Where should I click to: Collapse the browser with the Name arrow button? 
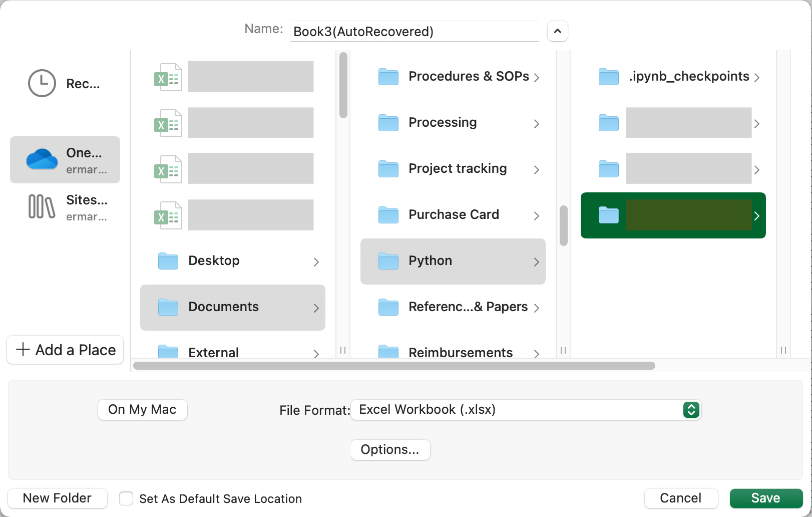coord(558,31)
